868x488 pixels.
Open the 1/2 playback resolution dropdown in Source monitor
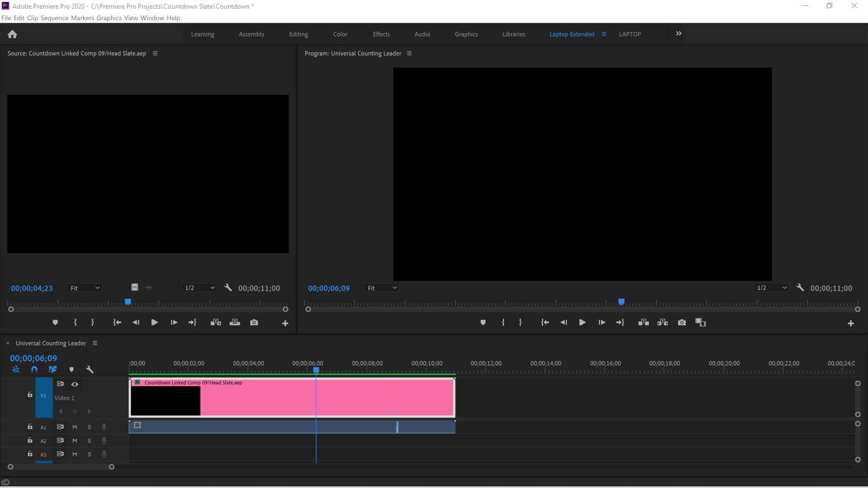pos(199,287)
